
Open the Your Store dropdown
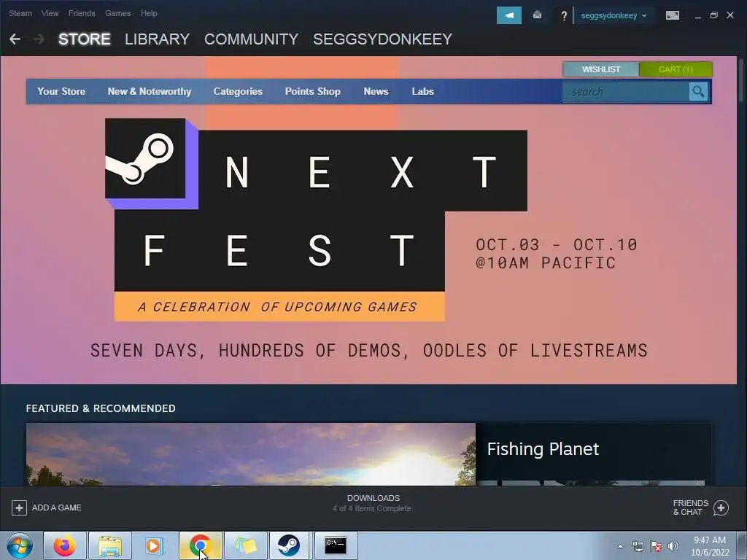(x=61, y=91)
